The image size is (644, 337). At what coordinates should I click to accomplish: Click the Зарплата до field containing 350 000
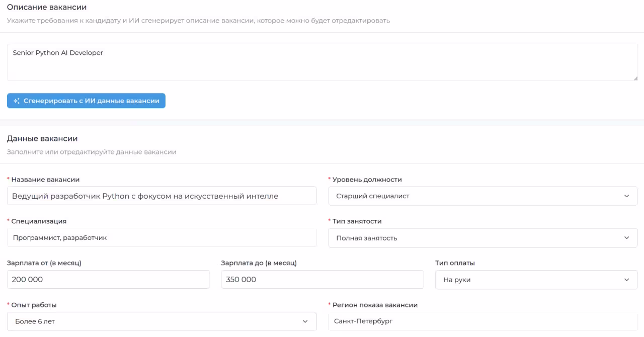[x=322, y=280]
